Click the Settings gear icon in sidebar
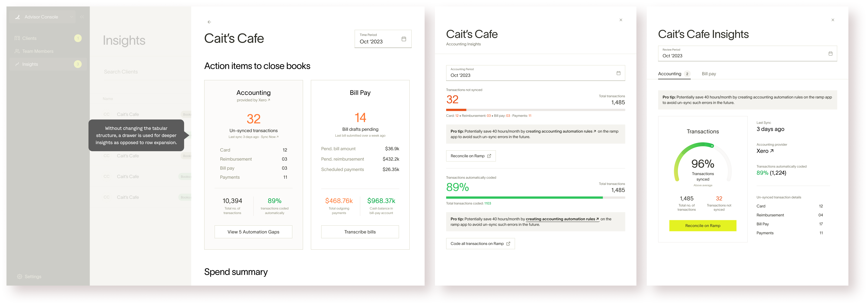 click(20, 276)
